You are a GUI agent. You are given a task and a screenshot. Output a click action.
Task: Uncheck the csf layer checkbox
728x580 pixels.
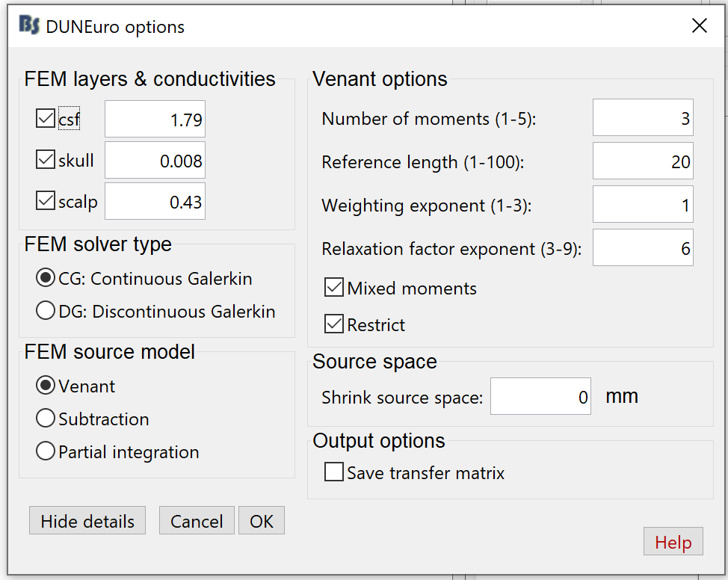(x=46, y=119)
